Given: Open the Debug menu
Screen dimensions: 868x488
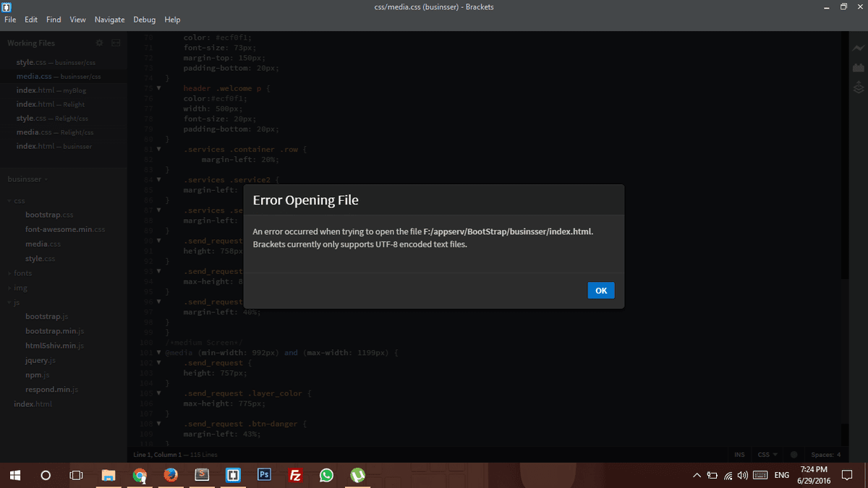Looking at the screenshot, I should click(145, 20).
